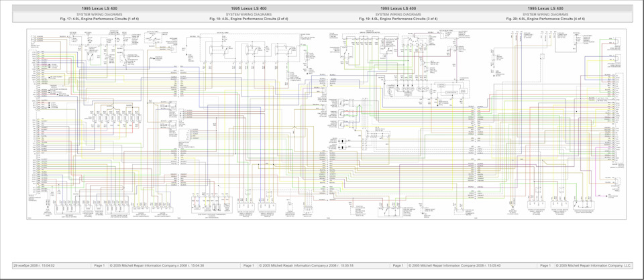Click the Mitchell copyright footer ending 15:05:40
Image resolution: width=644 pixels, height=280 pixels.
[x=455, y=266]
